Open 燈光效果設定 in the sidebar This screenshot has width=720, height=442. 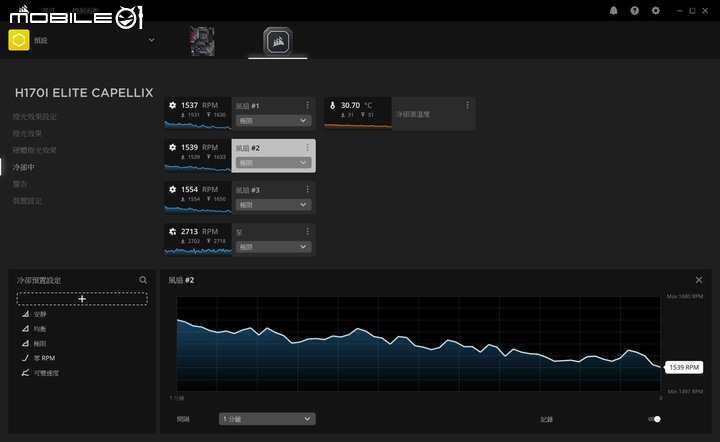35,117
